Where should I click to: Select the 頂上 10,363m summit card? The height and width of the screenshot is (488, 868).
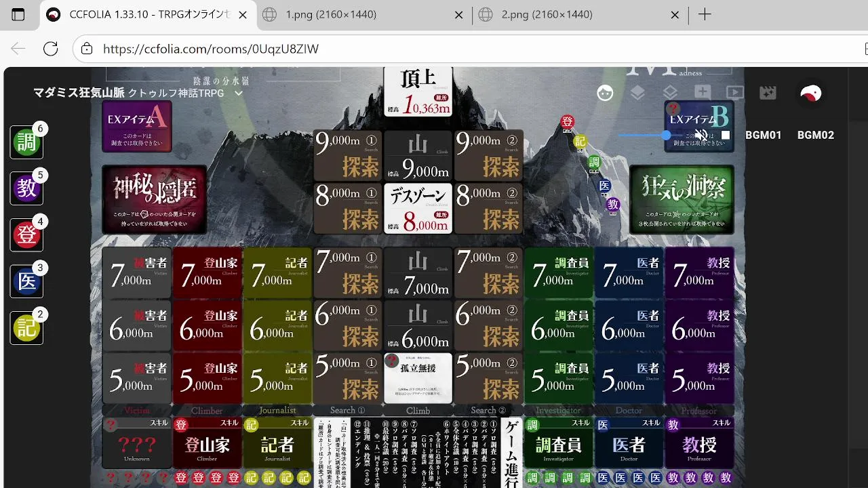pyautogui.click(x=418, y=91)
